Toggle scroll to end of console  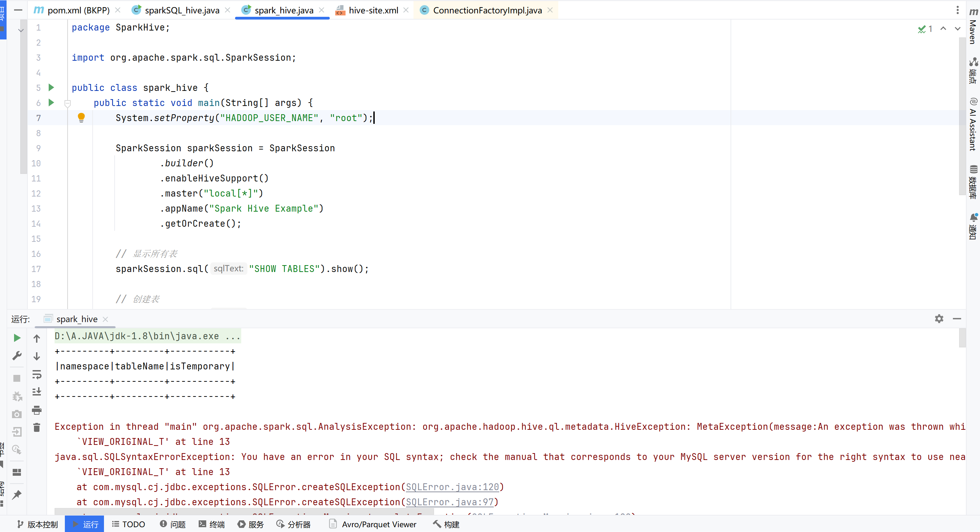[x=36, y=392]
